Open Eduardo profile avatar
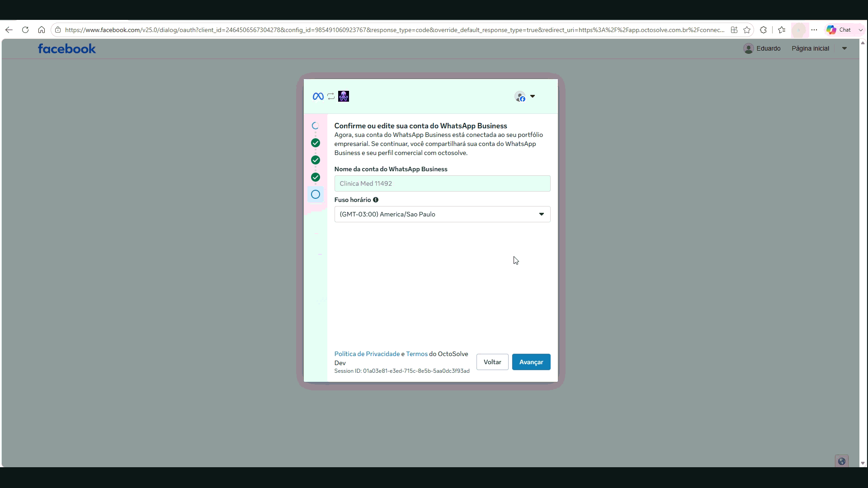The width and height of the screenshot is (868, 488). point(749,48)
